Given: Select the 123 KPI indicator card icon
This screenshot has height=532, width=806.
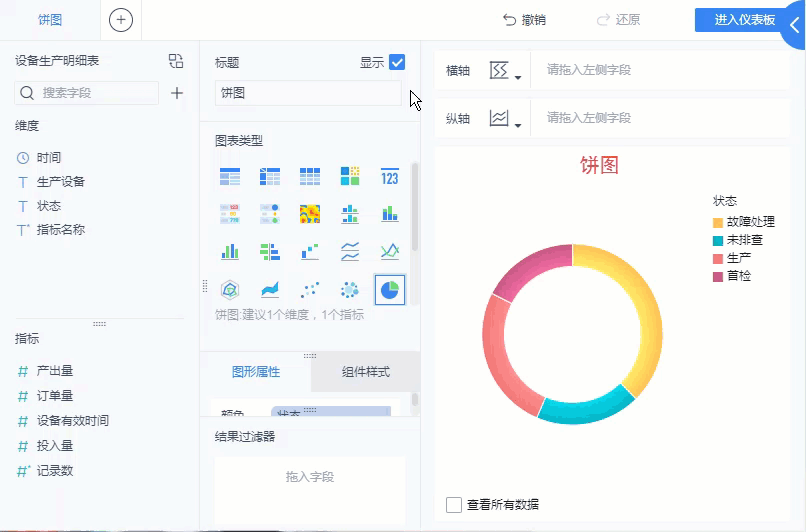Looking at the screenshot, I should click(390, 177).
